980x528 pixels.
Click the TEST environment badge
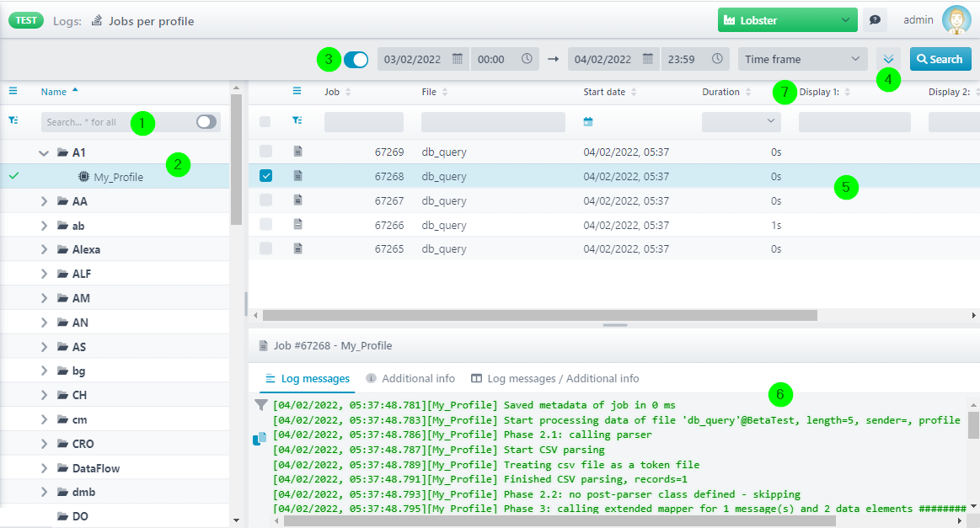[x=25, y=20]
